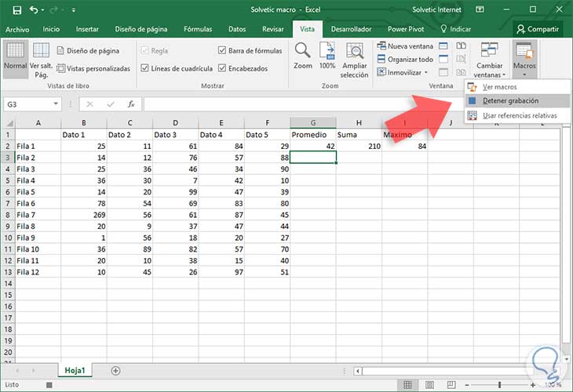573x392 pixels.
Task: Click the Dividir window icon
Action: pos(443,46)
